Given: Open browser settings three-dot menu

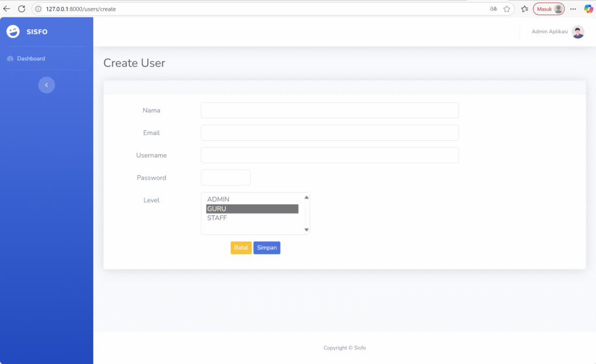Looking at the screenshot, I should (573, 9).
